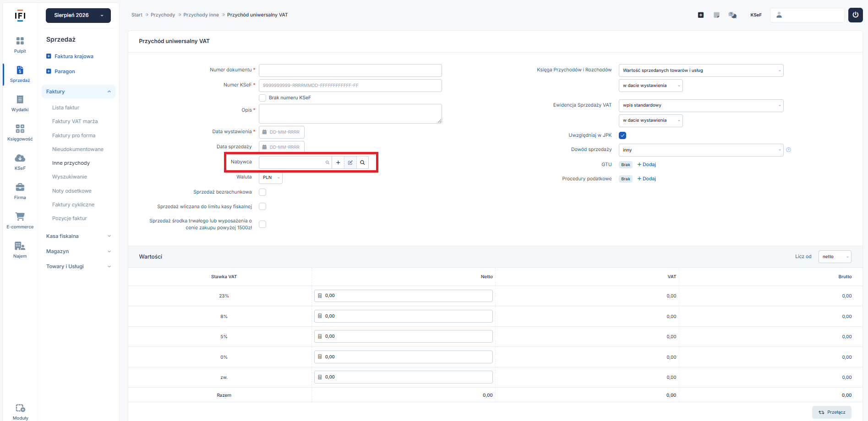The image size is (868, 421).
Task: Open the Waluta PLN dropdown
Action: click(x=271, y=178)
